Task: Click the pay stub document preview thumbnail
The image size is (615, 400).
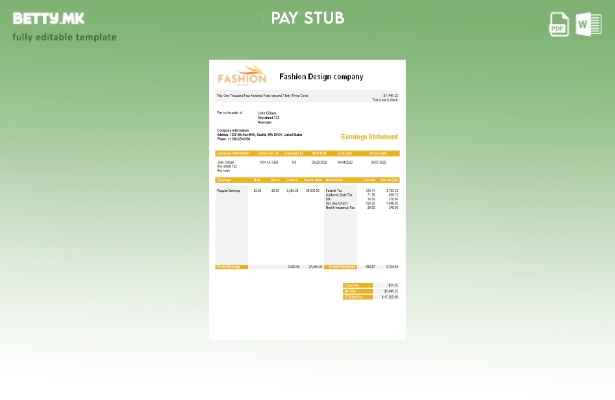Action: click(307, 200)
